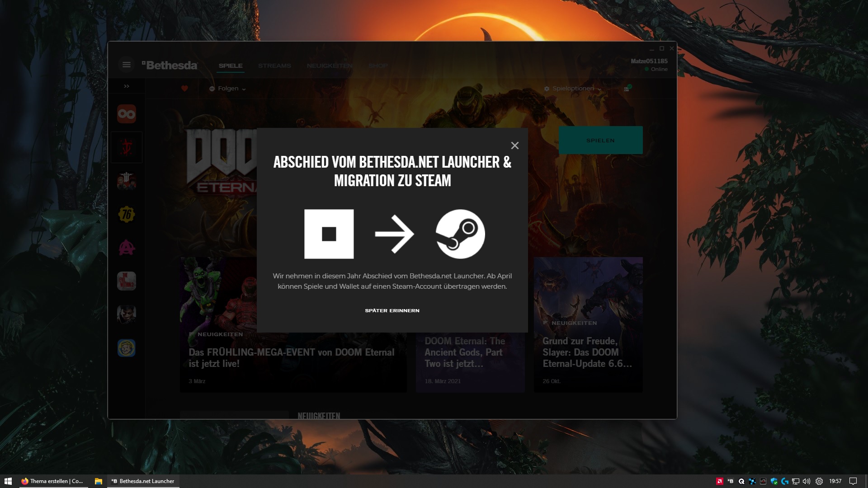Open Firefox from the Windows taskbar
868x488 pixels.
tap(52, 481)
